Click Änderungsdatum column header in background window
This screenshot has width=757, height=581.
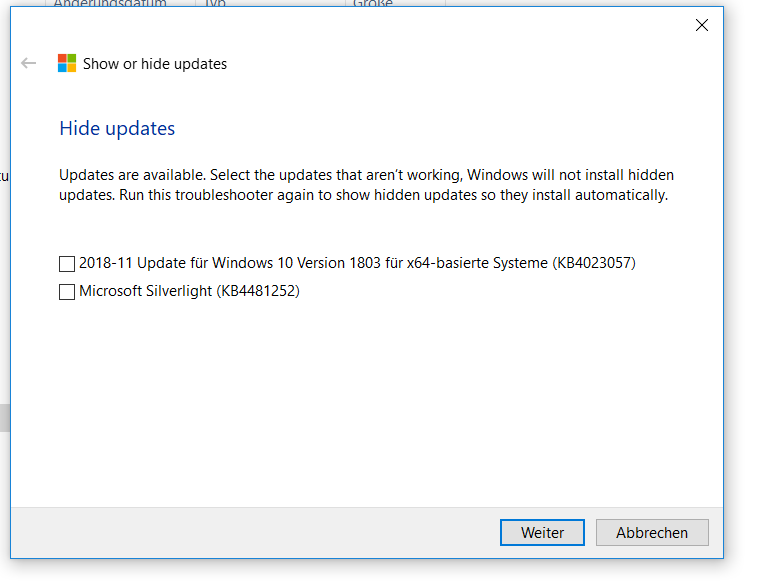tap(110, 3)
